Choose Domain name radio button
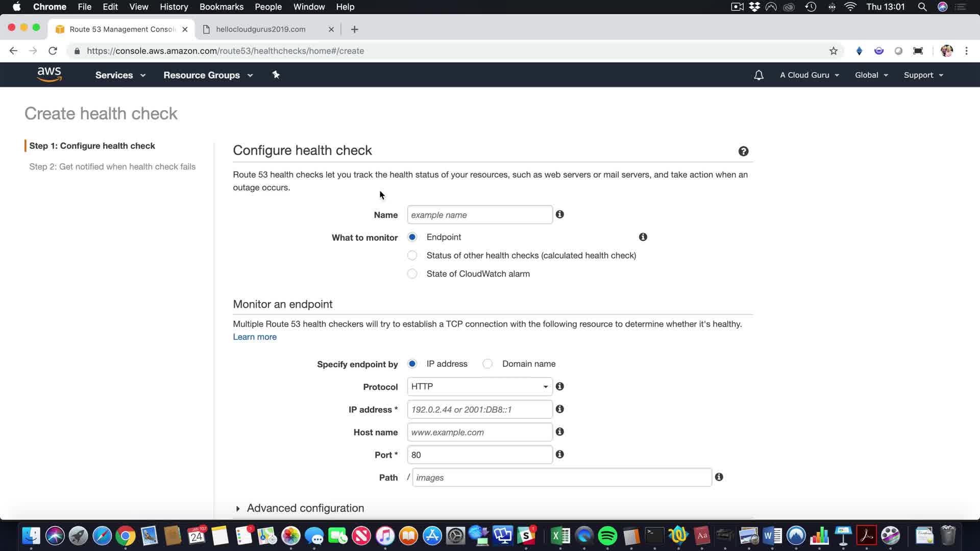980x551 pixels. pos(487,364)
